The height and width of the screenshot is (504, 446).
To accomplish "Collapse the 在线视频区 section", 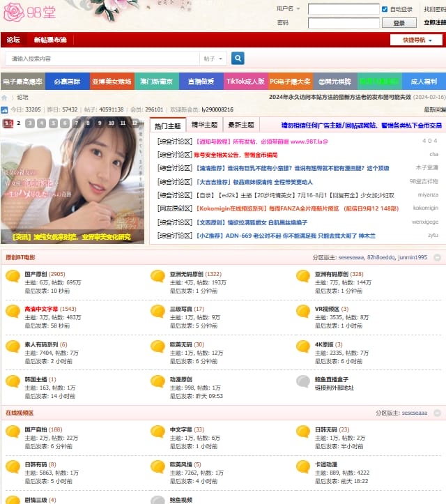I will [437, 413].
